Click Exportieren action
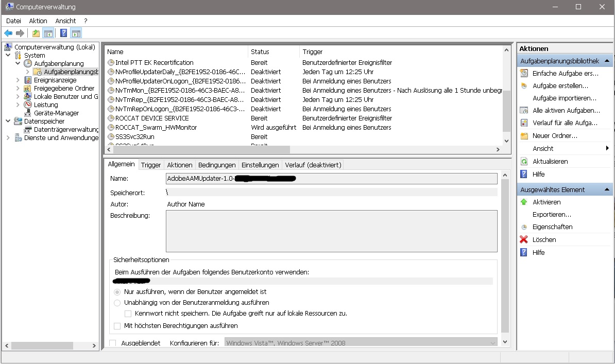 pos(552,215)
